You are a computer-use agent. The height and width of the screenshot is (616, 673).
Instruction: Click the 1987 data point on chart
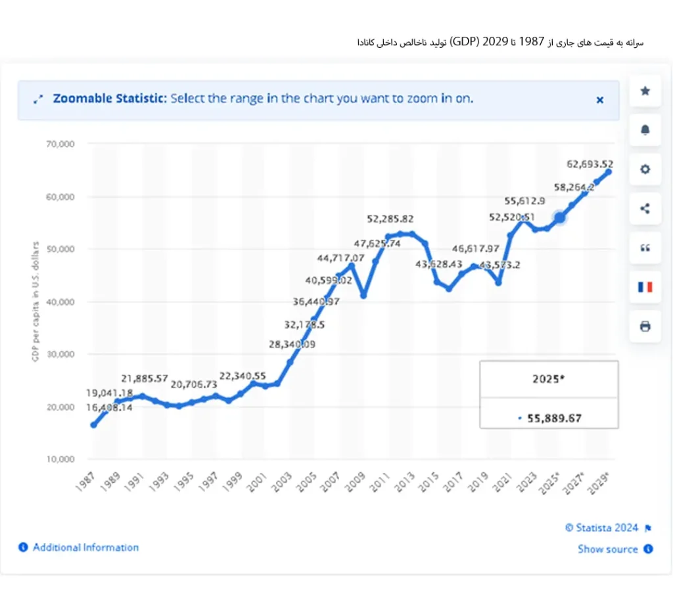[x=93, y=425]
